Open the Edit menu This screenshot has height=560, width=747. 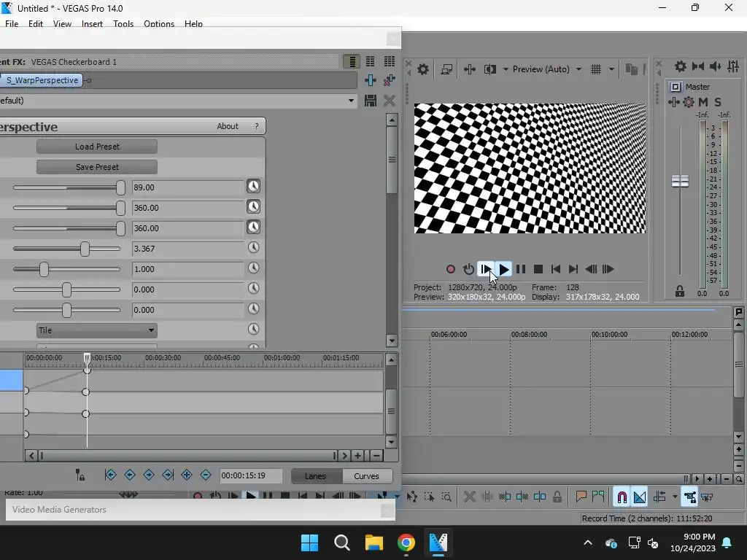[36, 24]
